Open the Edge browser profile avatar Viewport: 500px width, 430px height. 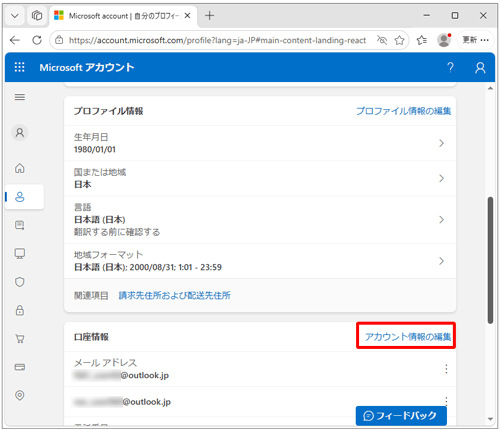click(x=444, y=40)
